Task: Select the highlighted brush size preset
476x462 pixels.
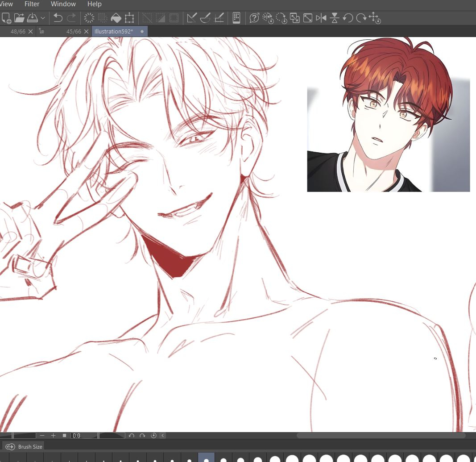Action: point(206,458)
